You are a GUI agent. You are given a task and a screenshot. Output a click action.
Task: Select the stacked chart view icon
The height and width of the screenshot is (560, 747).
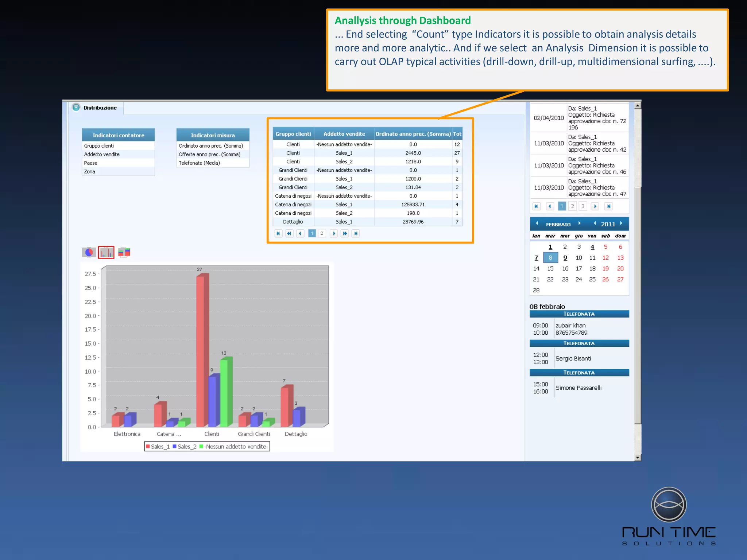[x=124, y=252]
